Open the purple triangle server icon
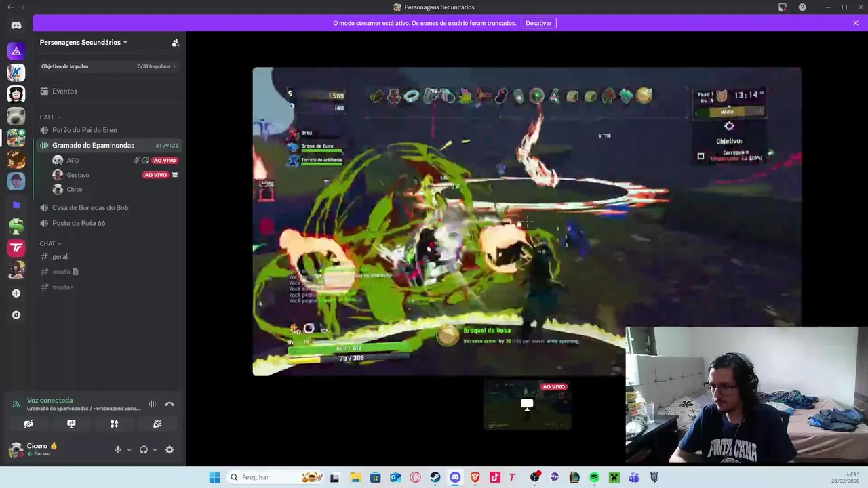This screenshot has height=488, width=868. (x=16, y=51)
